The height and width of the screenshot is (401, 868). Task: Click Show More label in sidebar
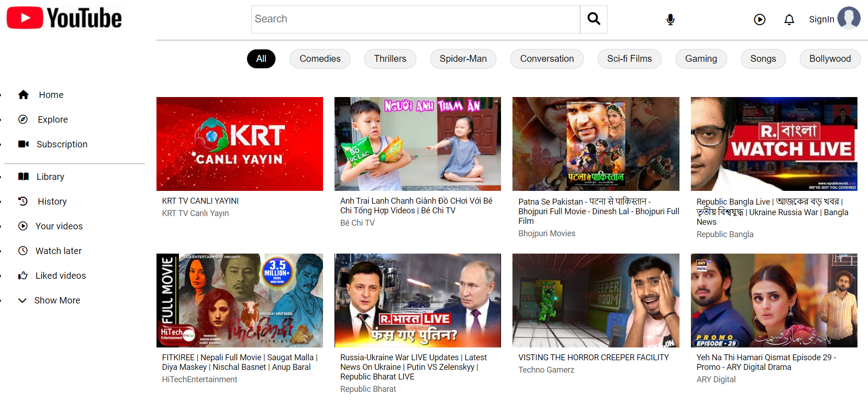tap(57, 300)
